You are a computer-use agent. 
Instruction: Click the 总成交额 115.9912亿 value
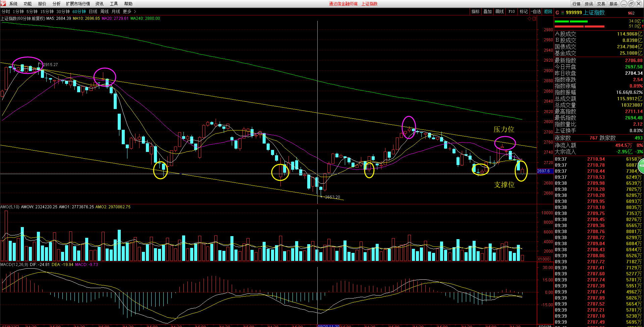[x=630, y=99]
